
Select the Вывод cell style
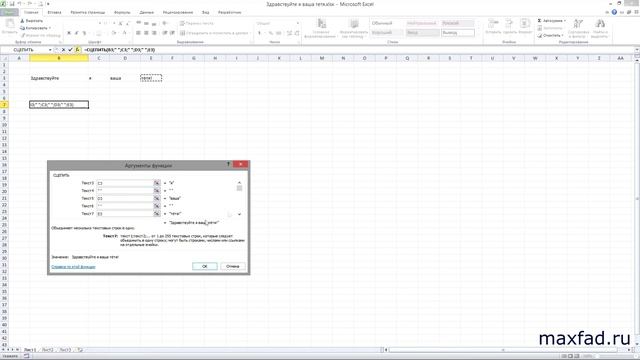(458, 33)
